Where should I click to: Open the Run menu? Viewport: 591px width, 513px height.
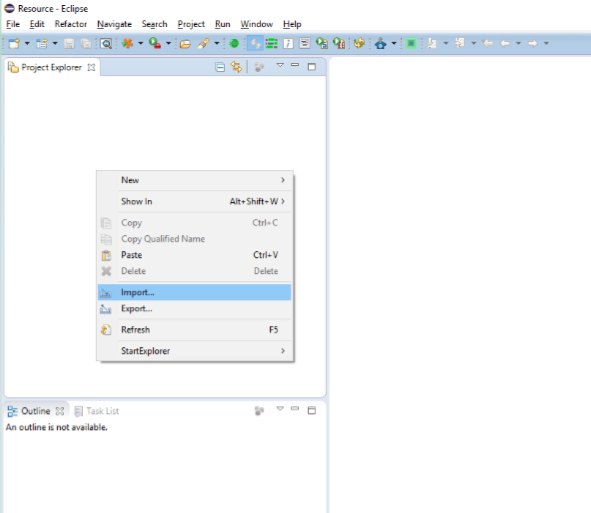click(x=222, y=24)
